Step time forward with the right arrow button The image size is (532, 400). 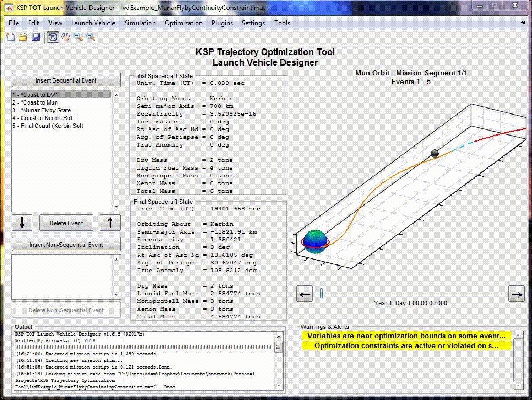[517, 294]
